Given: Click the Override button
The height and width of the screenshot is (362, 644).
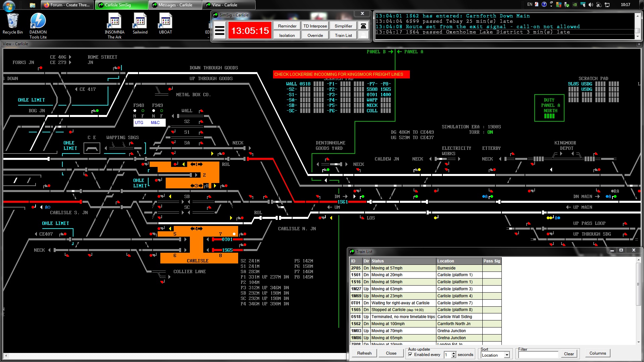Looking at the screenshot, I should tap(315, 35).
